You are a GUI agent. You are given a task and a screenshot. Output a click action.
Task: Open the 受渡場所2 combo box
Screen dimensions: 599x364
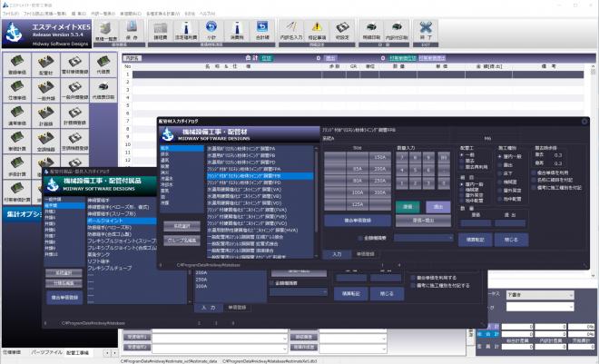pos(220,348)
